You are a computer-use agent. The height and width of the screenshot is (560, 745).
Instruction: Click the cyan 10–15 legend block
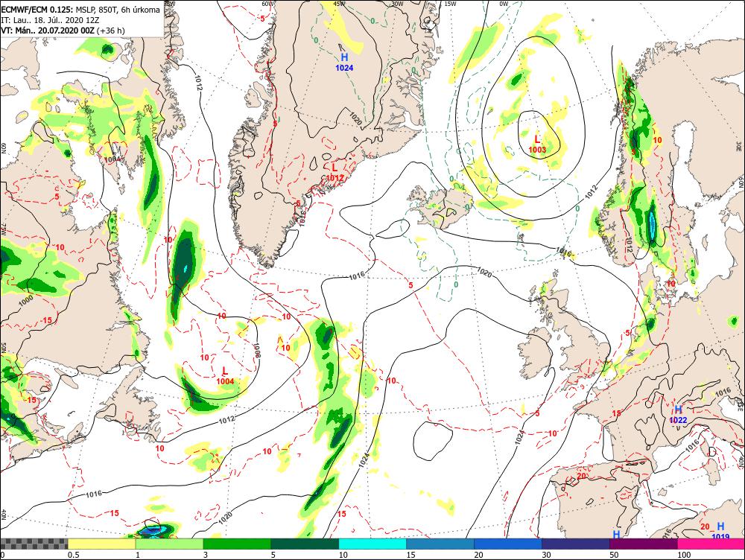pyautogui.click(x=372, y=544)
